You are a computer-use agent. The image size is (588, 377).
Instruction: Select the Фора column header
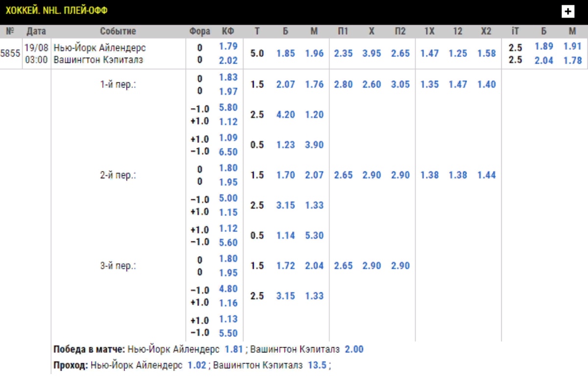click(200, 31)
